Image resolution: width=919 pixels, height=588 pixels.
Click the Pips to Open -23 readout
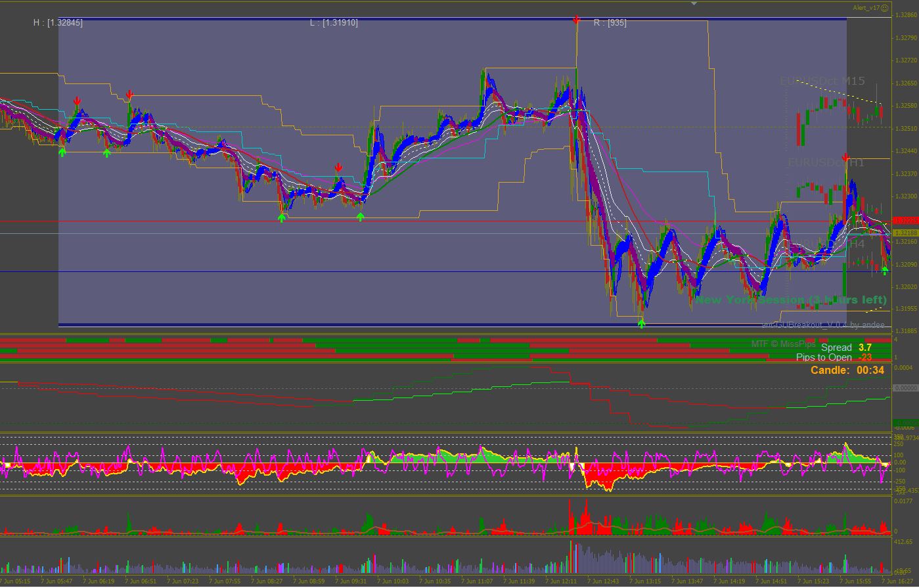(x=834, y=357)
